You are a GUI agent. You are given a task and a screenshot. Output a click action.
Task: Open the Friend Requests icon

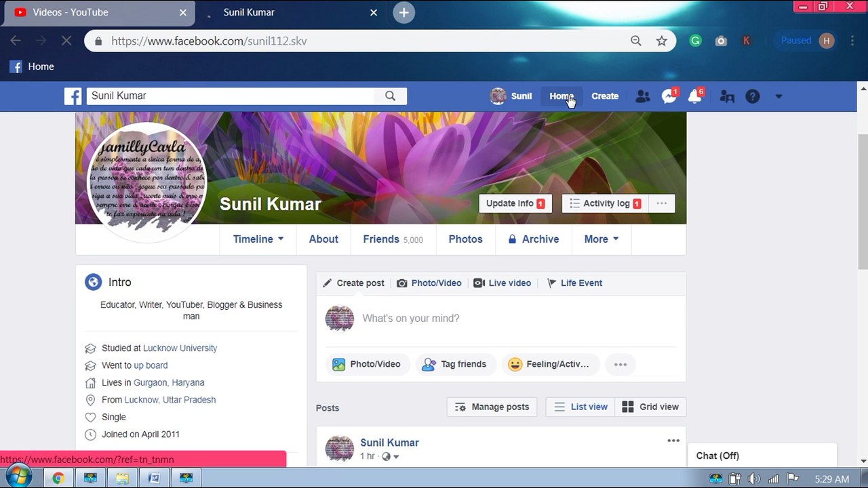[642, 96]
